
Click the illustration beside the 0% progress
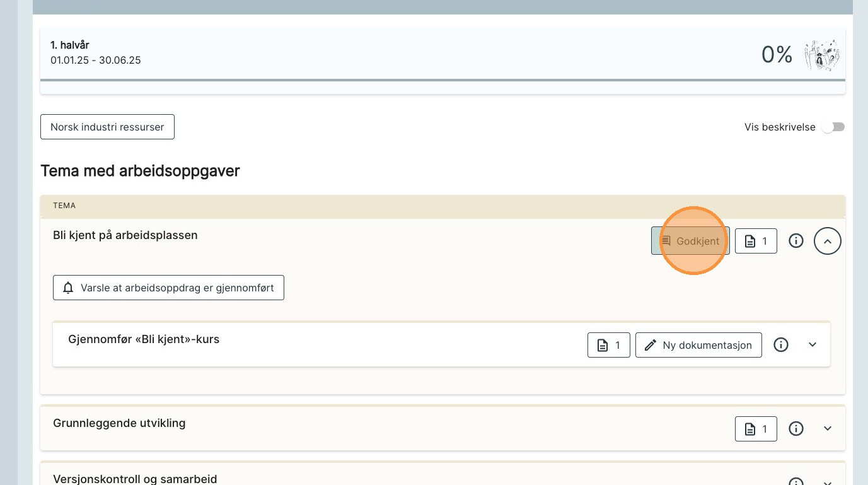[x=822, y=56]
